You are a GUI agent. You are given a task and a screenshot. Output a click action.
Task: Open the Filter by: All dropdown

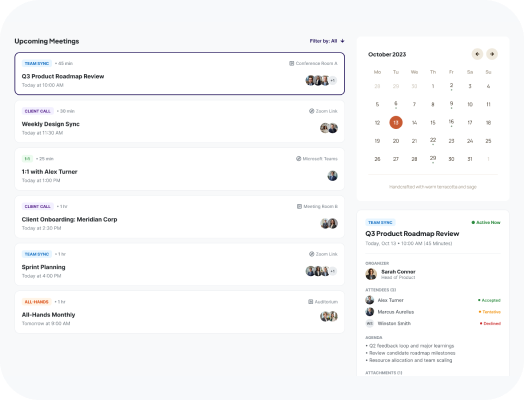point(326,41)
